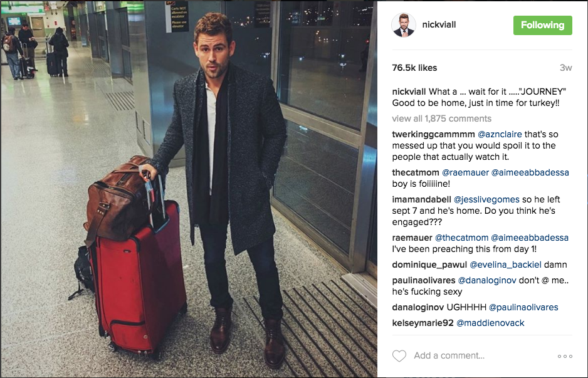
Task: Expand view all 1,875 comments
Action: 441,118
